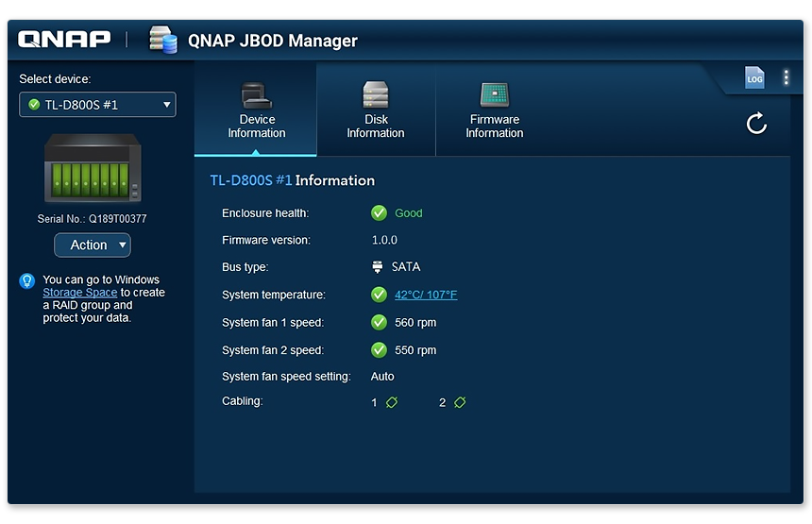Viewport: 812px width, 524px height.
Task: Open the Storage Space link
Action: click(79, 293)
